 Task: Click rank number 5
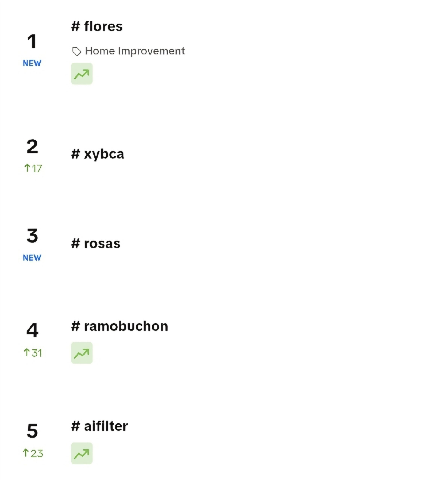[32, 431]
